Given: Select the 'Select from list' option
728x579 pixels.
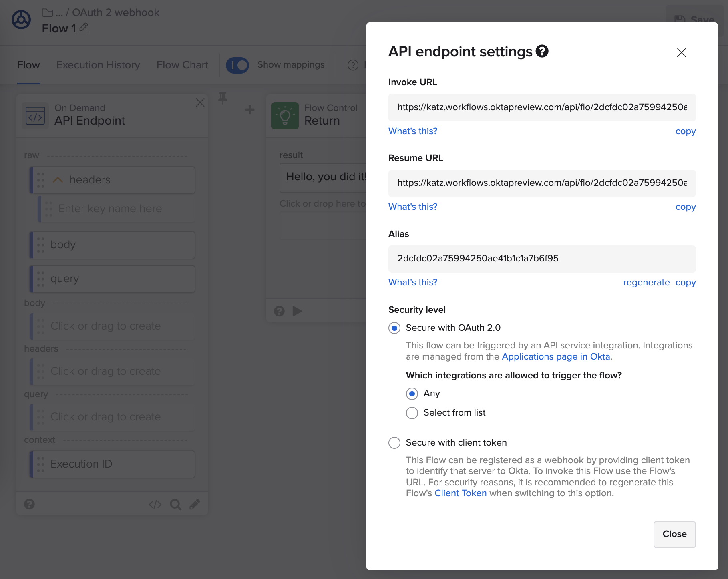Looking at the screenshot, I should click(412, 413).
